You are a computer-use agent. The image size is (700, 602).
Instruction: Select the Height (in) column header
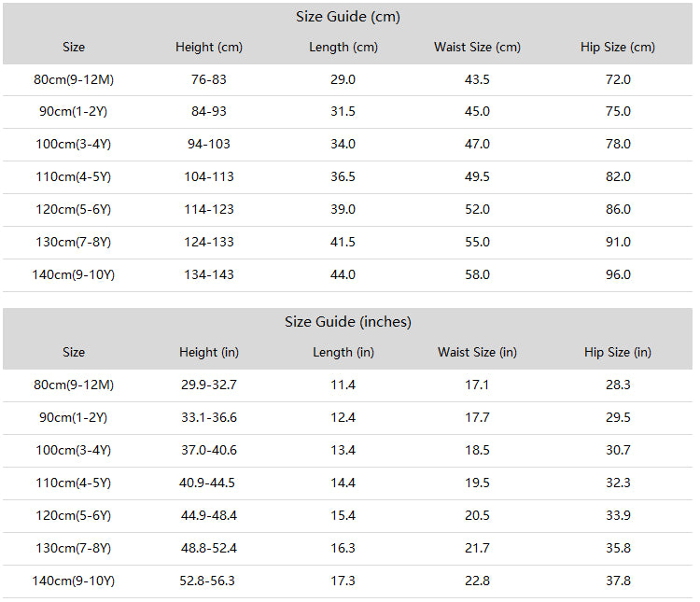(209, 353)
